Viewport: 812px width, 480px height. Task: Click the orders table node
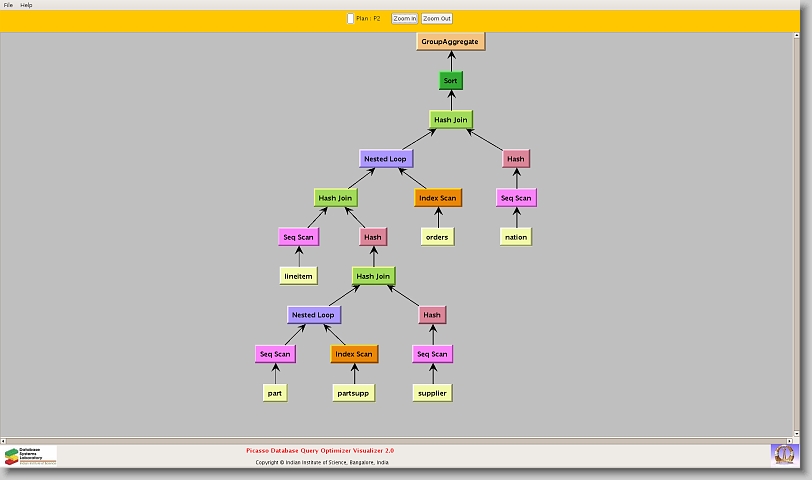click(436, 237)
